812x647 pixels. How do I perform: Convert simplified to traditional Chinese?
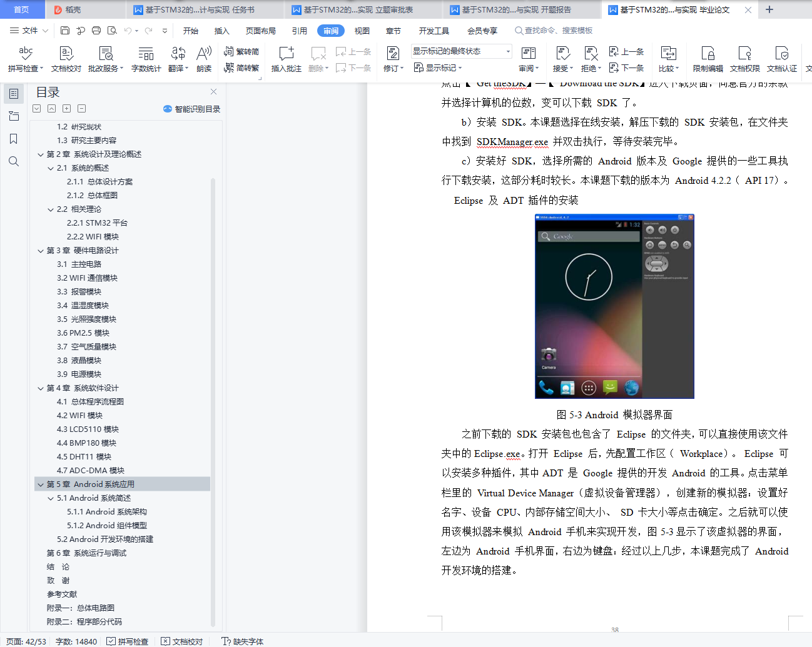point(241,68)
